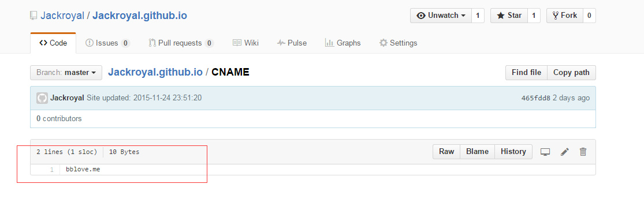Open the Pulse tab
Screen dimensions: 644x210
pos(292,43)
